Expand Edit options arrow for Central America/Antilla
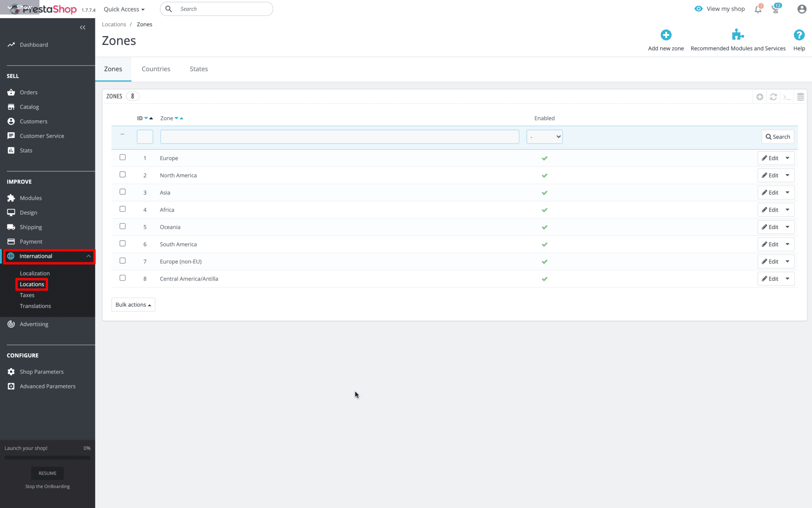This screenshot has height=508, width=812. tap(787, 279)
